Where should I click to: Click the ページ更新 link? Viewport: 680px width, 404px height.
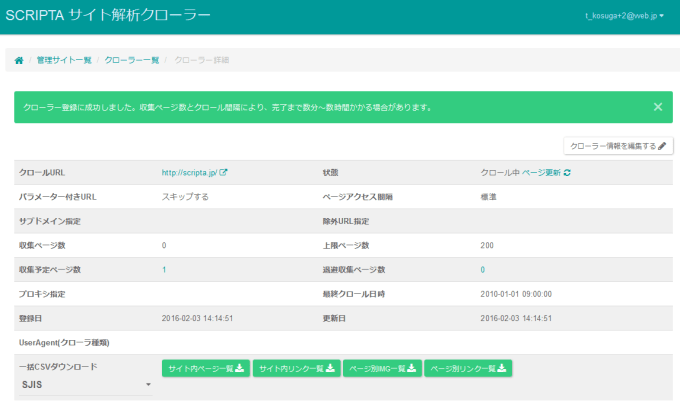(x=540, y=173)
